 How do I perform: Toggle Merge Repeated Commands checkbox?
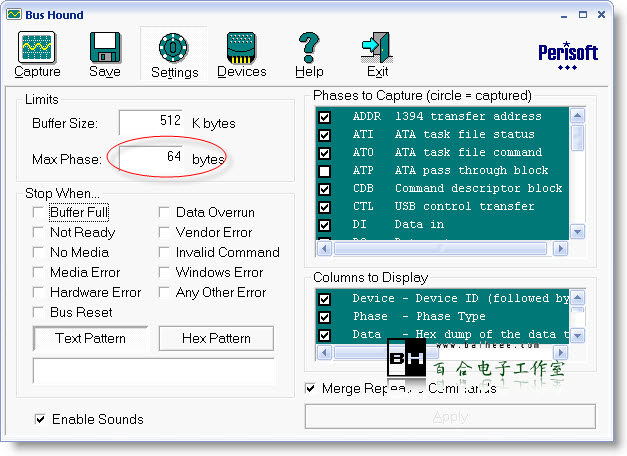click(310, 388)
